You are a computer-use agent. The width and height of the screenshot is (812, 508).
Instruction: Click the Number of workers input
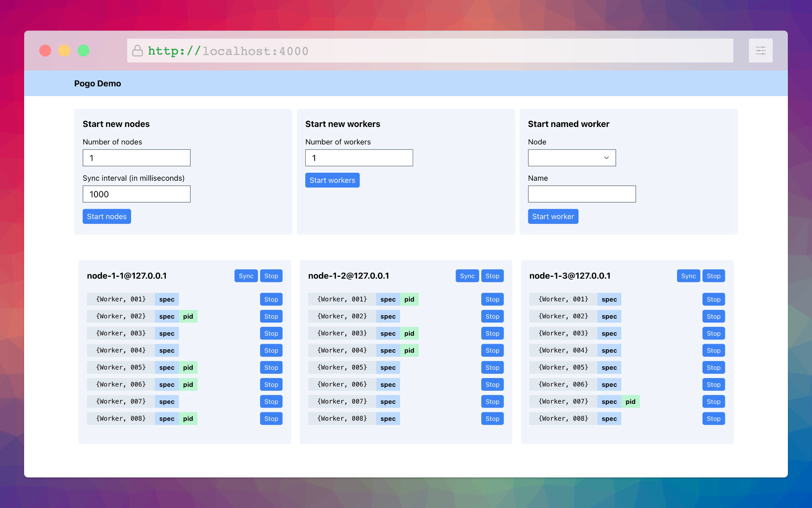(359, 158)
